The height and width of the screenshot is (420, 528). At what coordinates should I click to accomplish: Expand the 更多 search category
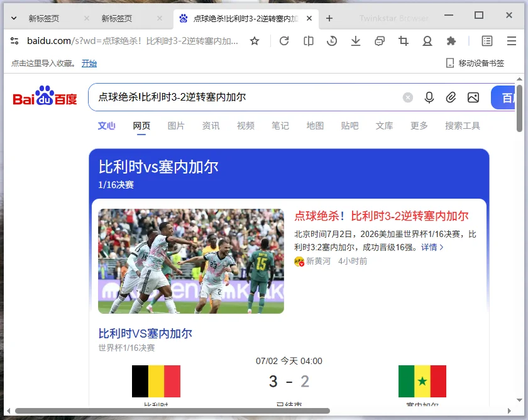click(419, 126)
